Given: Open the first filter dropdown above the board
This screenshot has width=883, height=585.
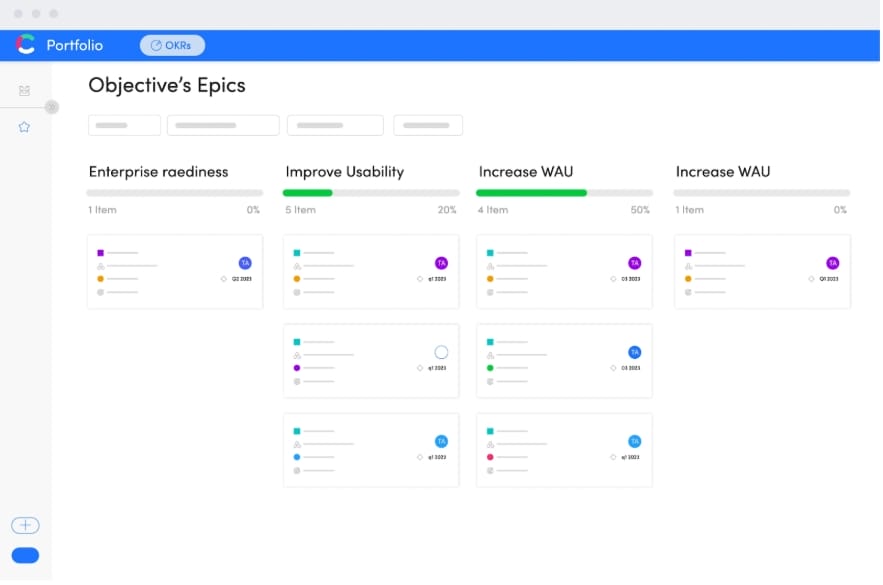Looking at the screenshot, I should [124, 125].
